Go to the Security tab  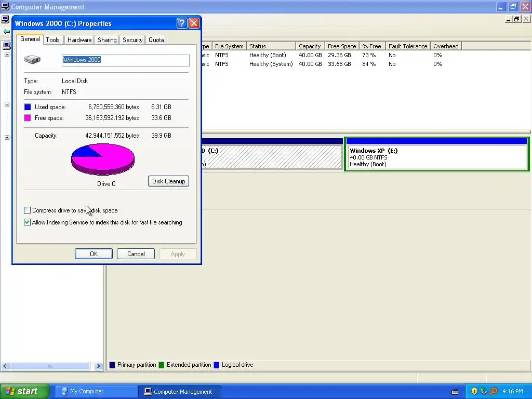click(132, 39)
